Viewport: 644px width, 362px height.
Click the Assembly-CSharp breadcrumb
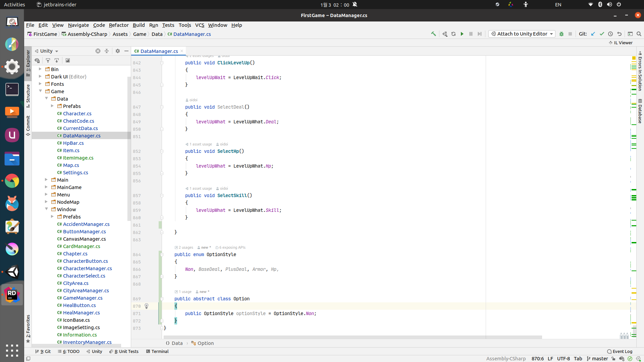(85, 34)
